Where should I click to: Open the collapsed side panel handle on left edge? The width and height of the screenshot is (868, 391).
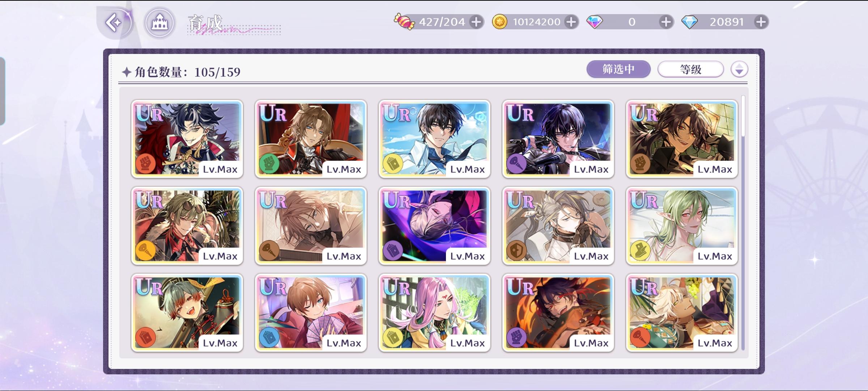(x=2, y=91)
